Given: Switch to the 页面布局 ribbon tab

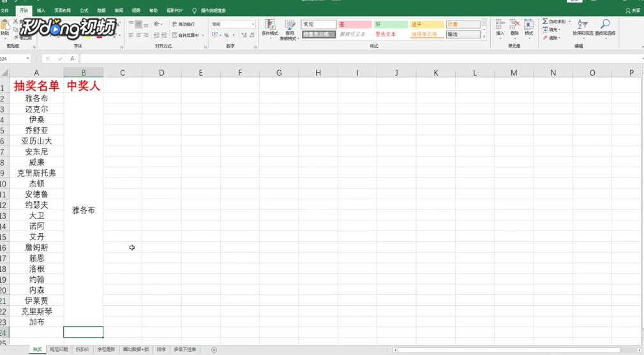Looking at the screenshot, I should (63, 11).
